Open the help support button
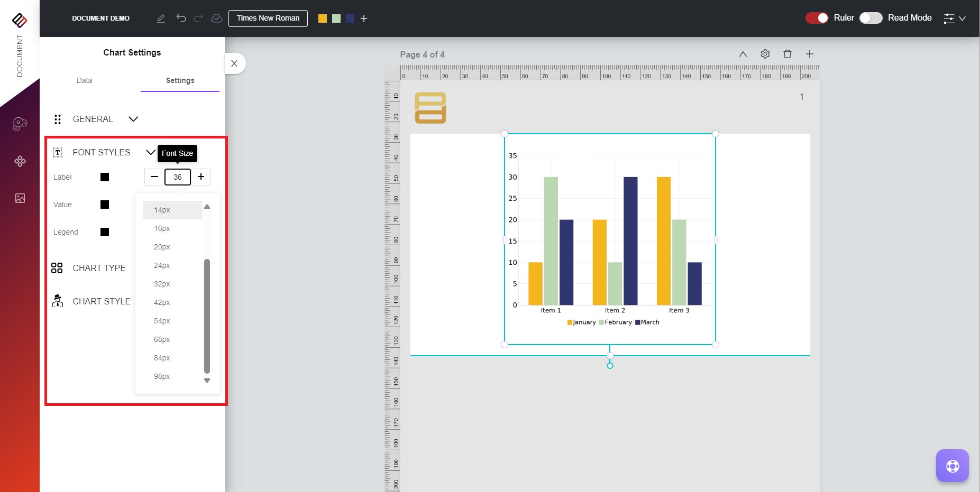 [952, 466]
